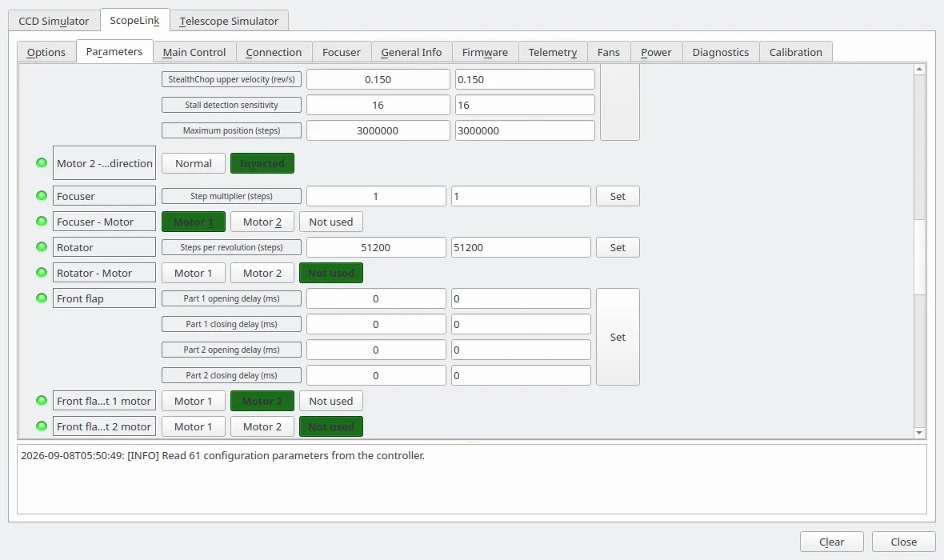Switch to the CCD Simulator tab

coord(54,21)
